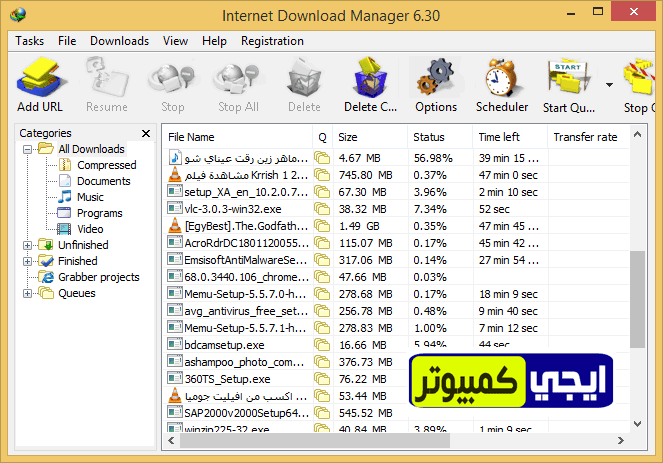Select the Programs category
This screenshot has width=663, height=463.
click(100, 214)
